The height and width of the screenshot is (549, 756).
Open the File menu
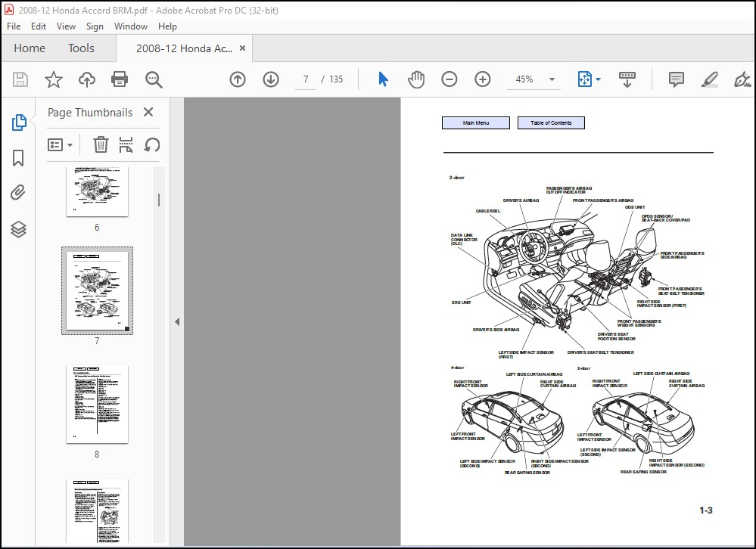tap(14, 26)
